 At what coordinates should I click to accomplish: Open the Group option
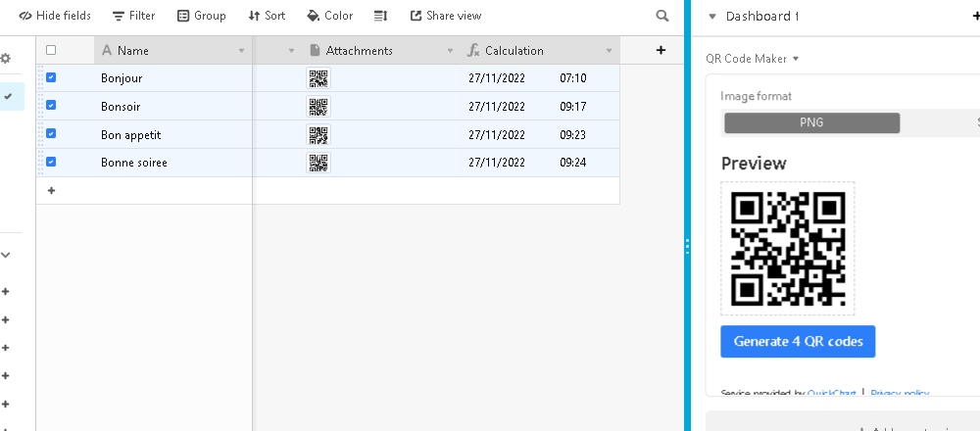pyautogui.click(x=201, y=16)
